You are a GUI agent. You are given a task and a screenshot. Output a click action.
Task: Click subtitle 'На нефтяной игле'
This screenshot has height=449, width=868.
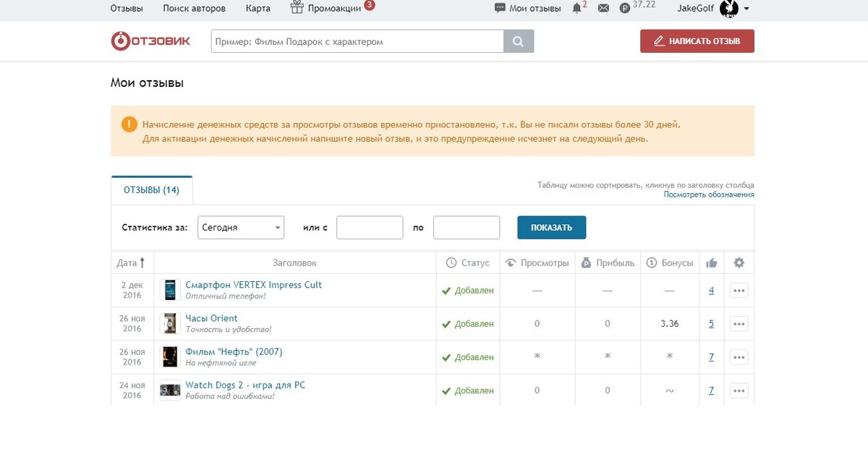(x=221, y=362)
